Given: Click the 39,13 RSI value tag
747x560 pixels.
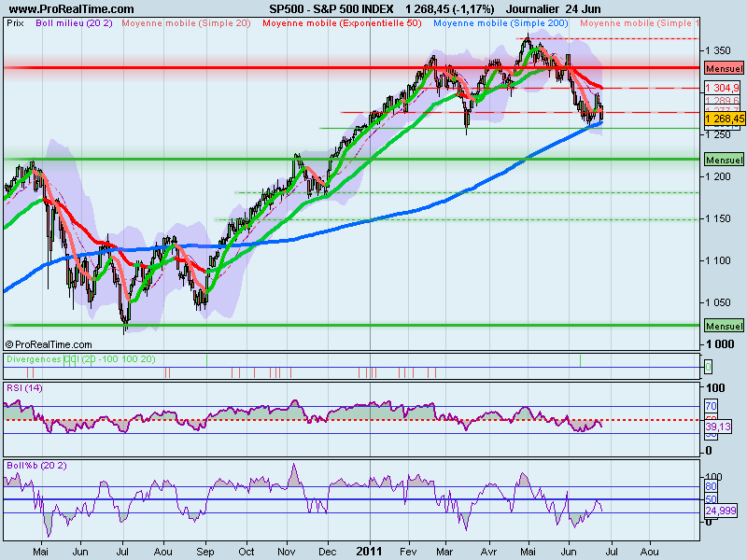Looking at the screenshot, I should (718, 427).
